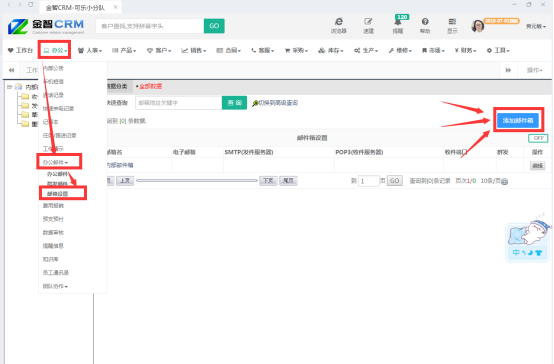Select 知识库 menu entry
Image resolution: width=554 pixels, height=364 pixels.
pos(51,259)
